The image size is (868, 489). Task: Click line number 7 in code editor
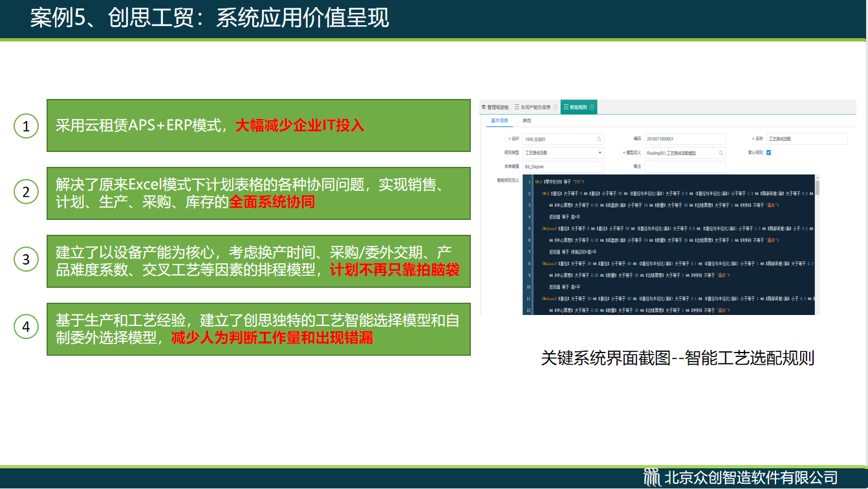pos(529,252)
